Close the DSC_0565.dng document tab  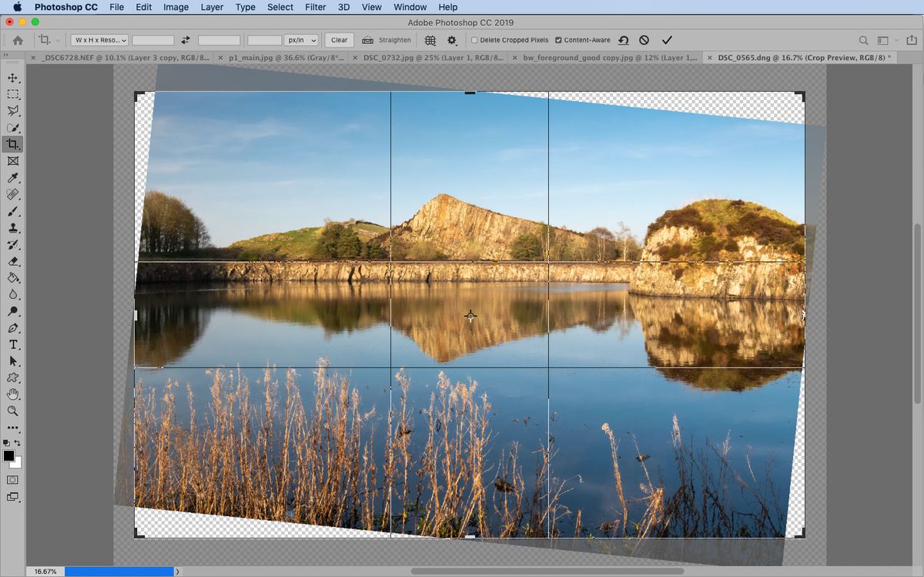(709, 58)
